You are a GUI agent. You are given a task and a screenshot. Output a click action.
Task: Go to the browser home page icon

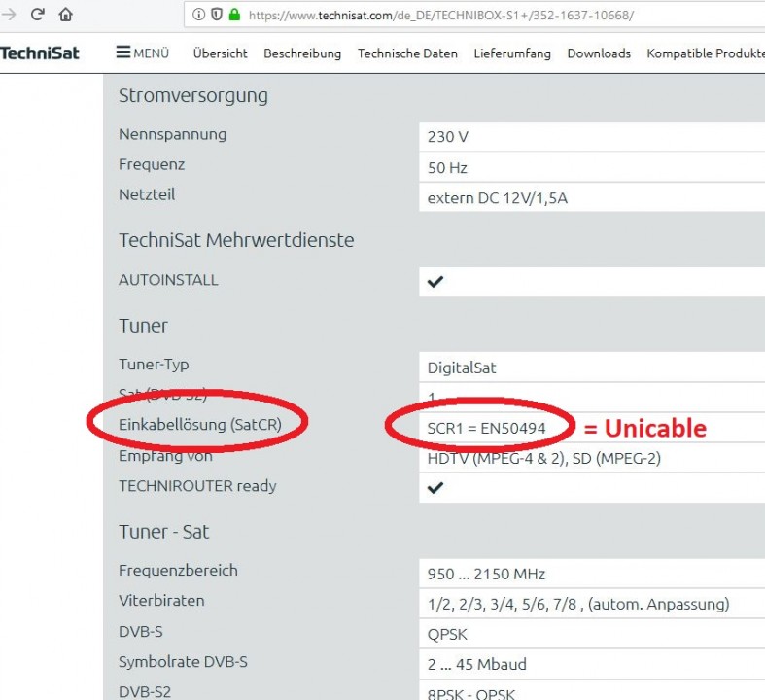point(66,15)
